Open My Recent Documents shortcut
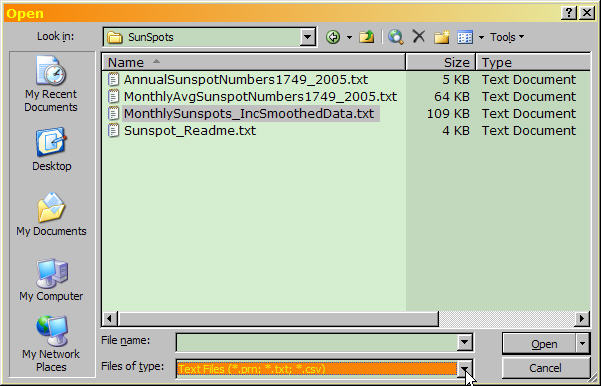The width and height of the screenshot is (601, 386). [x=51, y=84]
